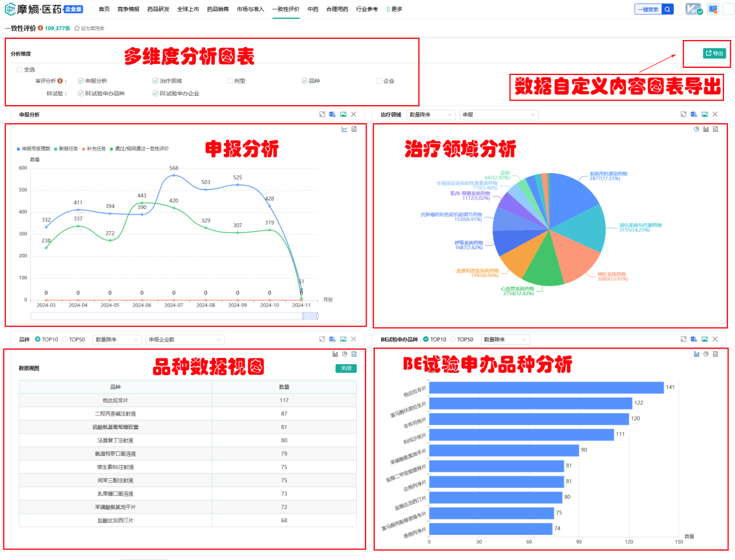The height and width of the screenshot is (560, 735).
Task: Switch BE试验申办品种 to pie chart
Action: pyautogui.click(x=706, y=354)
